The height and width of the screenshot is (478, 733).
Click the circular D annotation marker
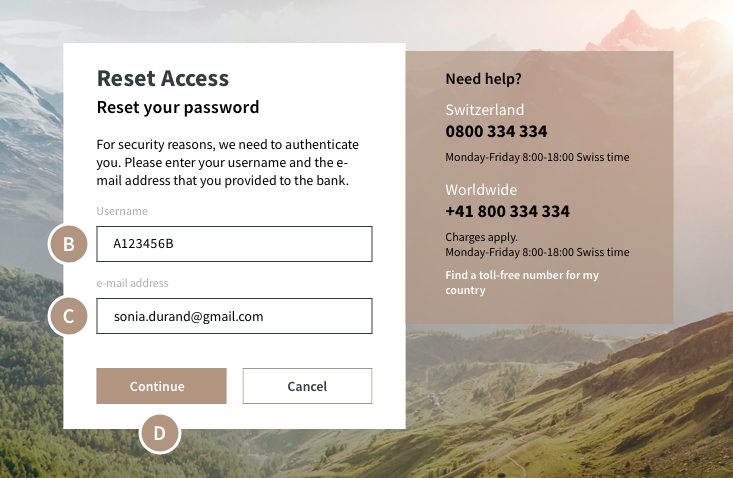159,433
